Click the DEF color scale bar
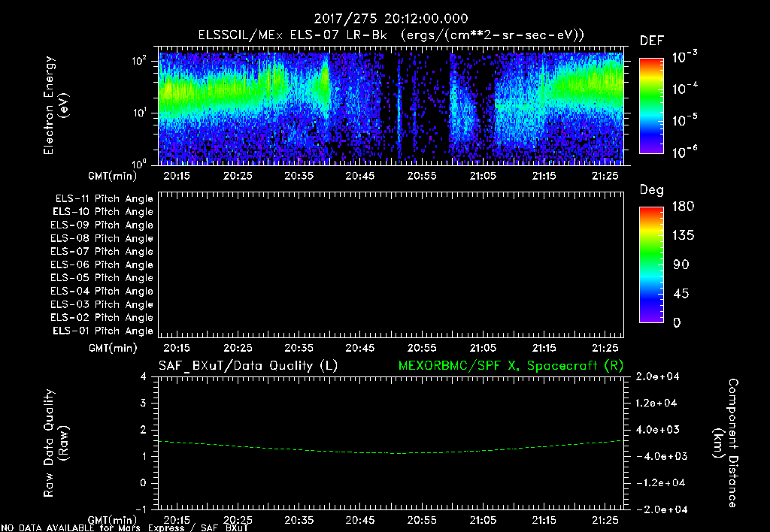The height and width of the screenshot is (532, 770). pyautogui.click(x=651, y=105)
